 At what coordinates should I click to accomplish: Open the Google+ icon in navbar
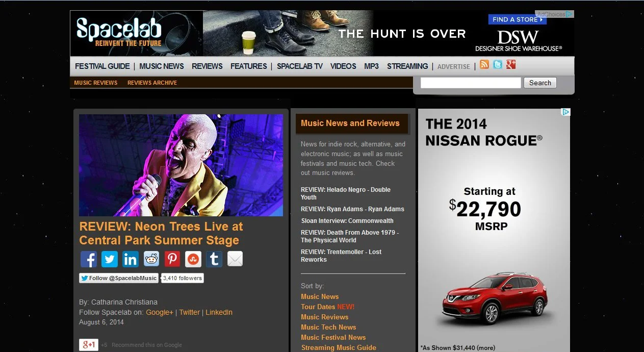(x=511, y=64)
